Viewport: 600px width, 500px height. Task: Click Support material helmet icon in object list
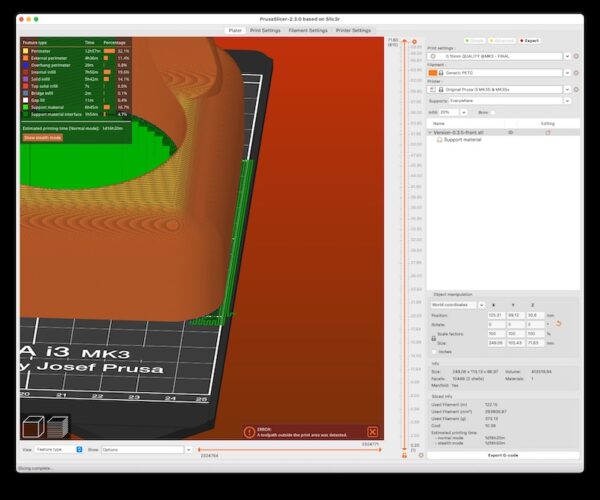click(439, 140)
